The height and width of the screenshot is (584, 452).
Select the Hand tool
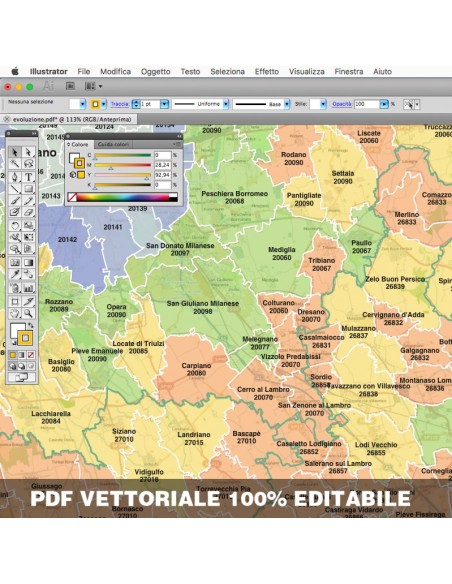15,313
